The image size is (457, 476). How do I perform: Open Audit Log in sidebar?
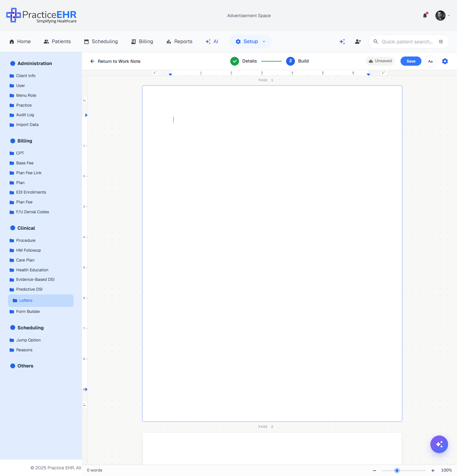coord(25,115)
